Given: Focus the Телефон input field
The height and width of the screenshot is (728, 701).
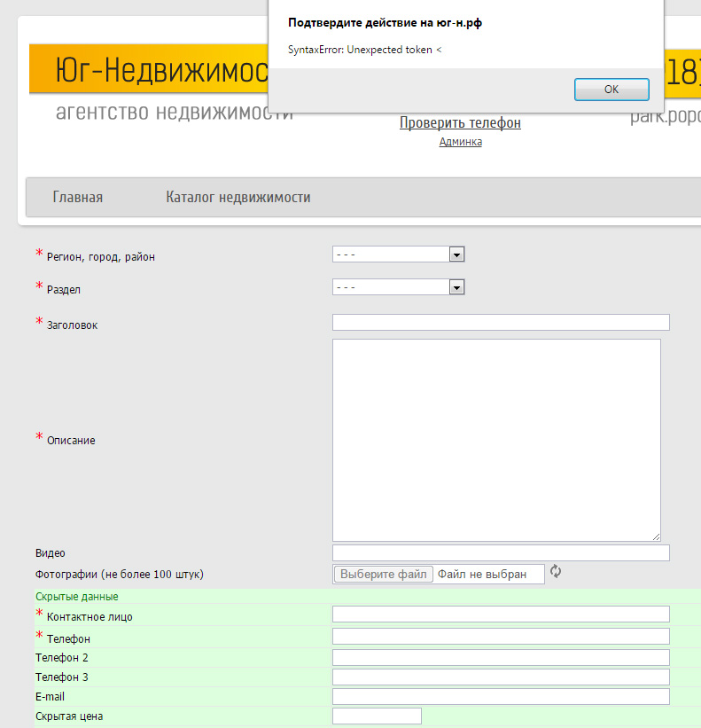Looking at the screenshot, I should 501,636.
